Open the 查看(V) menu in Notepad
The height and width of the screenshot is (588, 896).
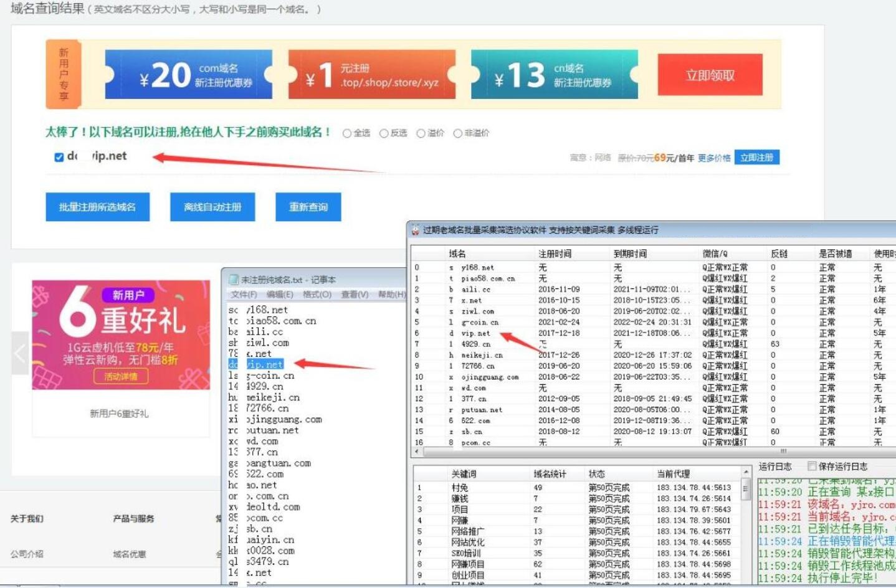[355, 295]
